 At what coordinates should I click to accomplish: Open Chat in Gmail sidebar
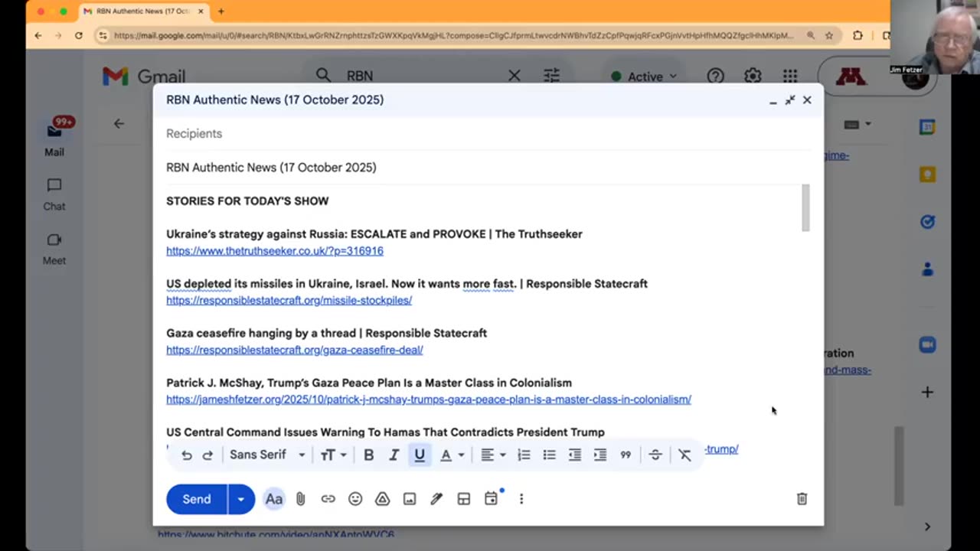coord(54,194)
